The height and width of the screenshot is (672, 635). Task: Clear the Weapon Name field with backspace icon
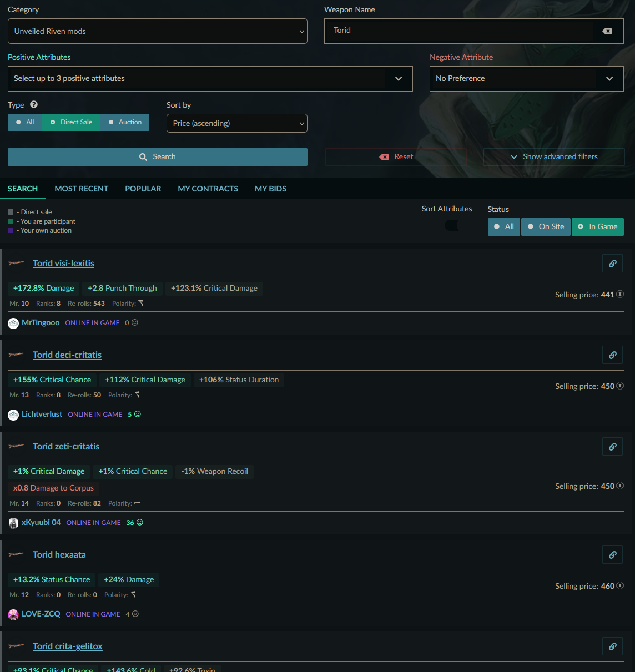click(607, 31)
